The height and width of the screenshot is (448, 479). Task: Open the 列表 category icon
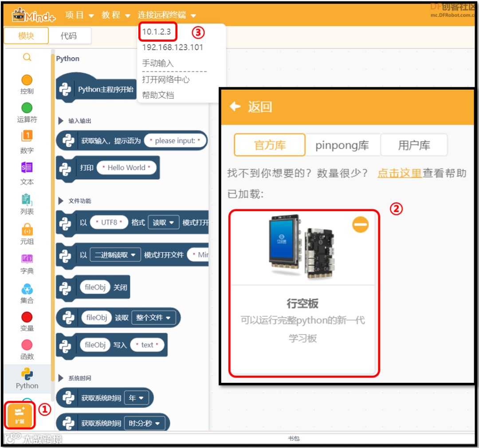tap(27, 199)
